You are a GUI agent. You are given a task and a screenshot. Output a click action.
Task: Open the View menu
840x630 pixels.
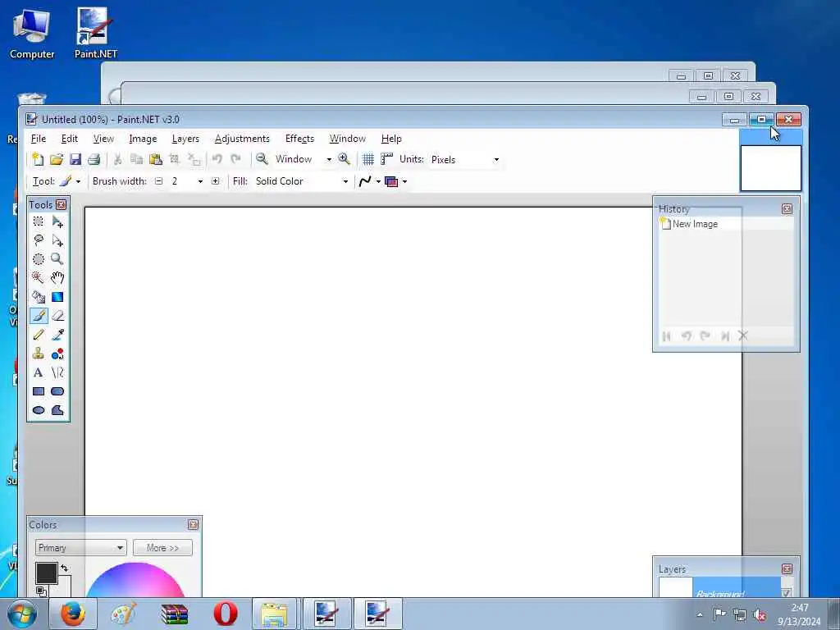[103, 139]
